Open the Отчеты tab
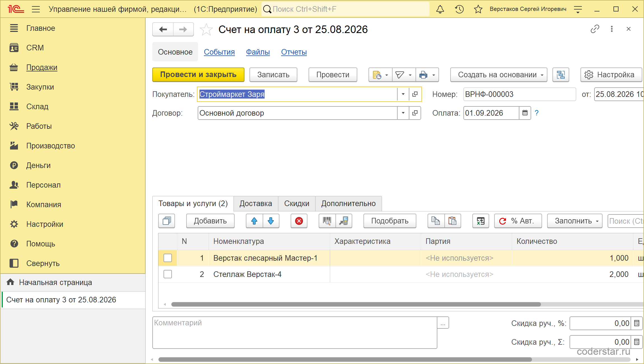644x364 pixels. [294, 52]
